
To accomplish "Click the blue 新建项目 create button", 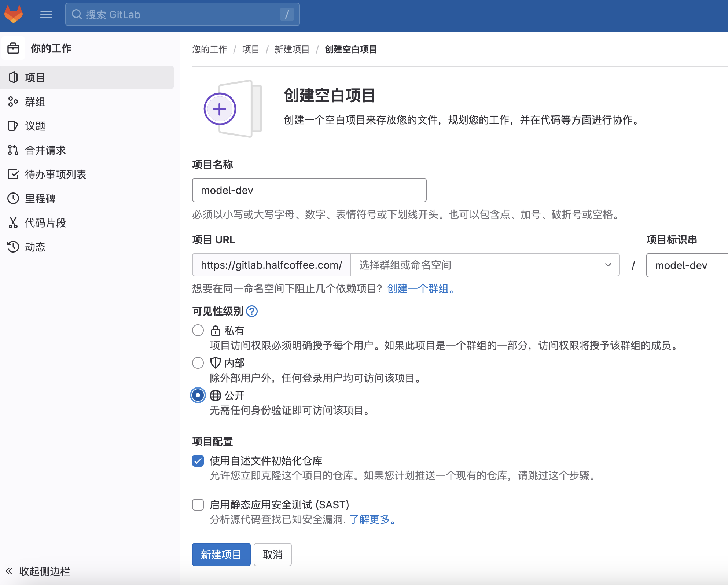I will (x=221, y=555).
